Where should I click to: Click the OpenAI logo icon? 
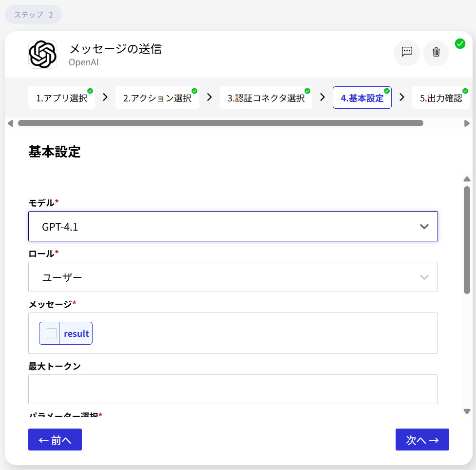pos(43,54)
